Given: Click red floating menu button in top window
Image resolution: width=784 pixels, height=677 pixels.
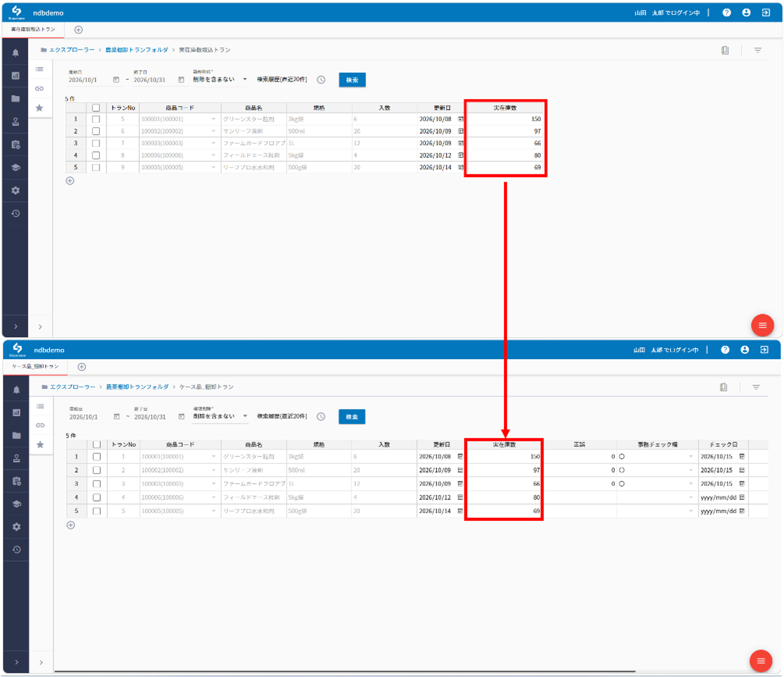Looking at the screenshot, I should pyautogui.click(x=762, y=325).
